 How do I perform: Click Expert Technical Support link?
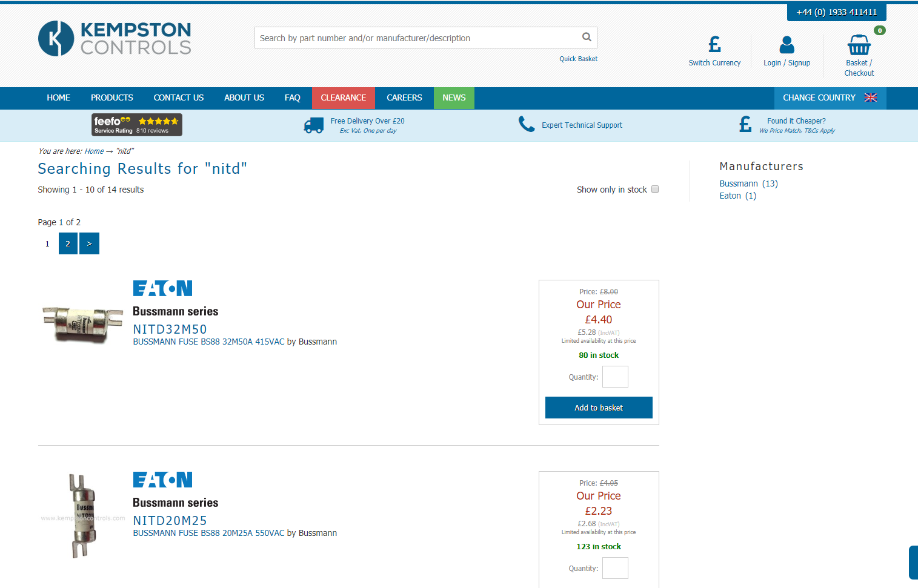(582, 125)
